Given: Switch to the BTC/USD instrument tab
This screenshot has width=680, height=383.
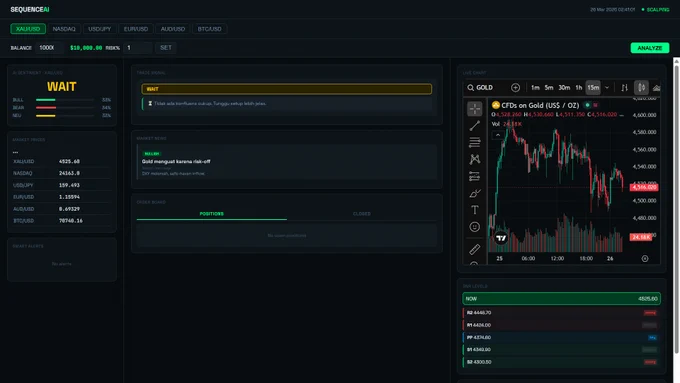Looking at the screenshot, I should (209, 29).
